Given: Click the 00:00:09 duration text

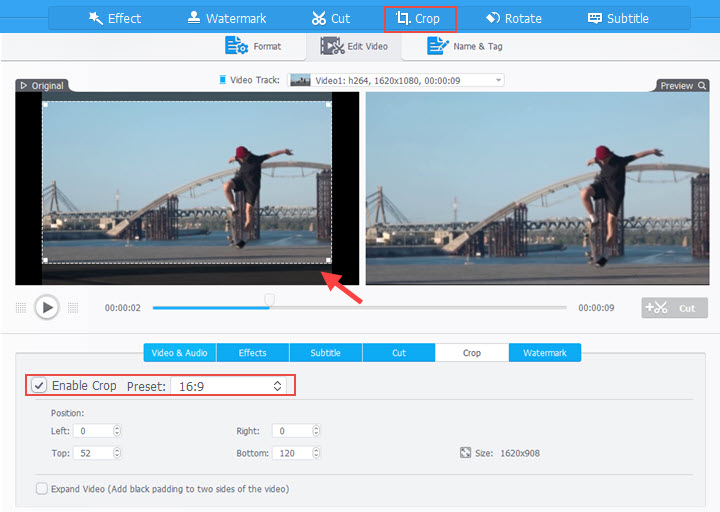Looking at the screenshot, I should coord(596,308).
